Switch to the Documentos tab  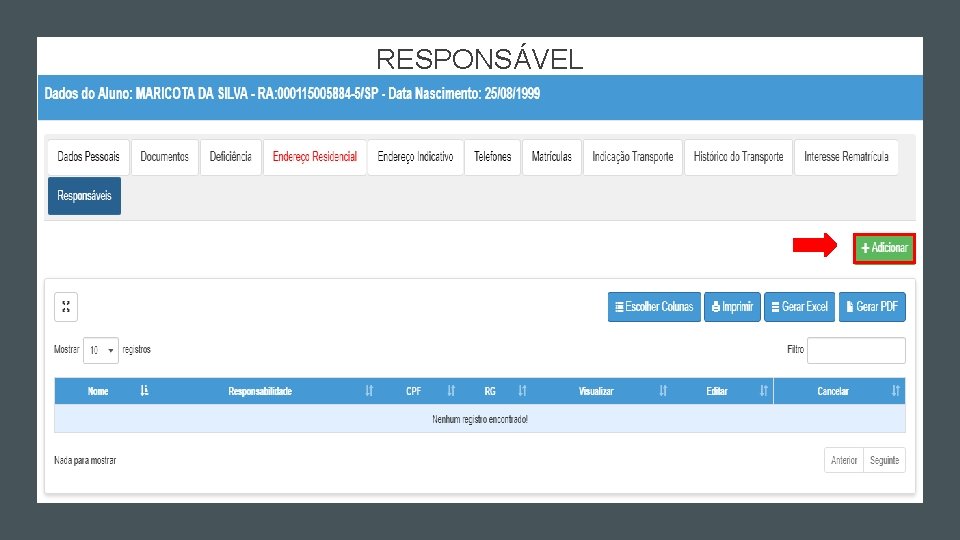tap(164, 157)
